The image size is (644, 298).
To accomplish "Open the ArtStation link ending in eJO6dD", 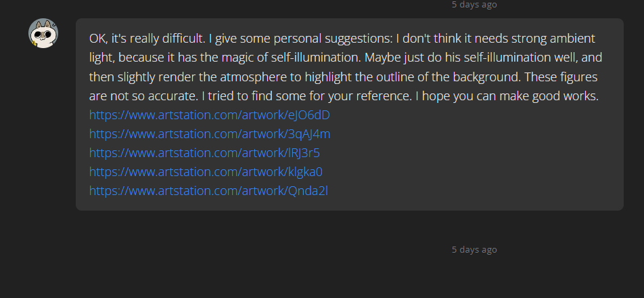I will [209, 114].
